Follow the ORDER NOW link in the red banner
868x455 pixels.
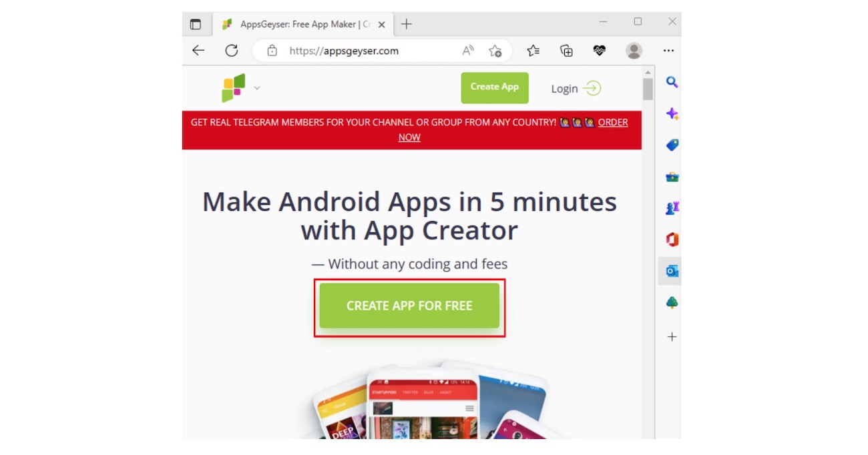pos(613,122)
